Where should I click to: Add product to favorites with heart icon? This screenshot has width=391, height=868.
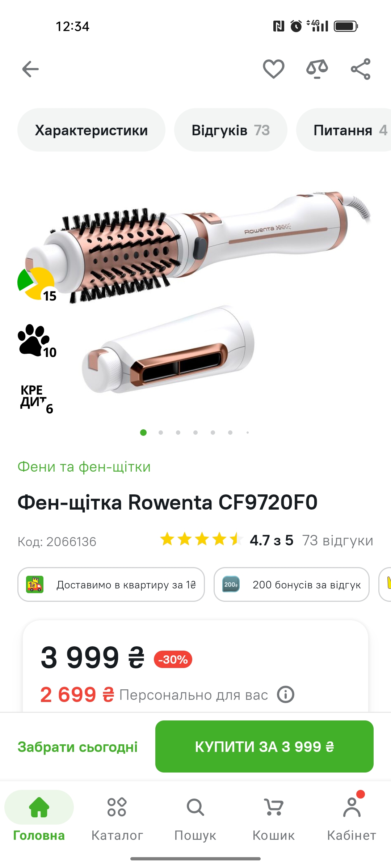pyautogui.click(x=273, y=69)
